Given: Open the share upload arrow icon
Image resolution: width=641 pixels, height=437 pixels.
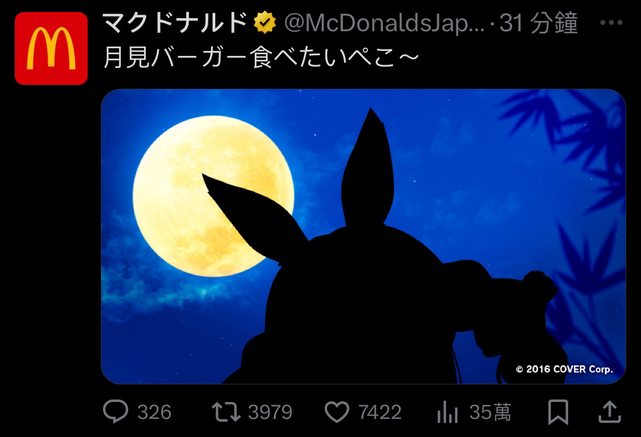Looking at the screenshot, I should click(610, 412).
